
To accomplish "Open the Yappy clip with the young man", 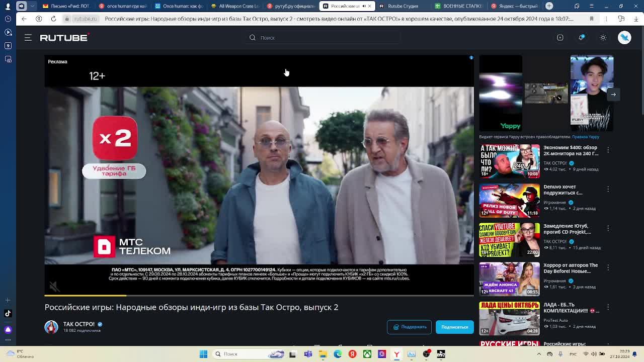I will pyautogui.click(x=592, y=93).
